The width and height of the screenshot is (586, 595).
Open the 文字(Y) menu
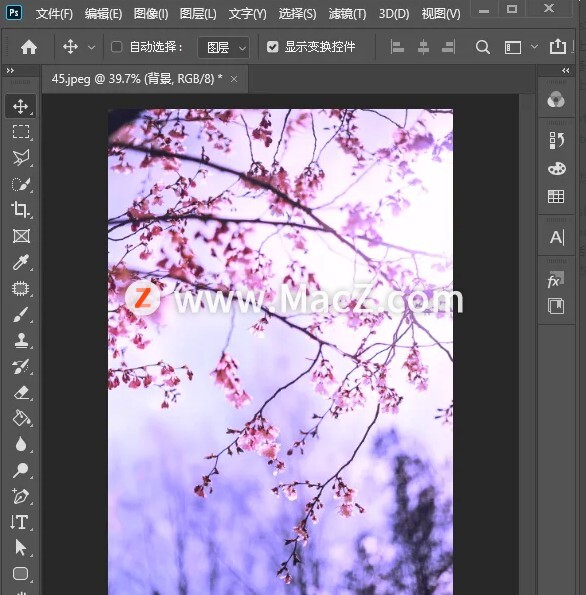coord(247,14)
